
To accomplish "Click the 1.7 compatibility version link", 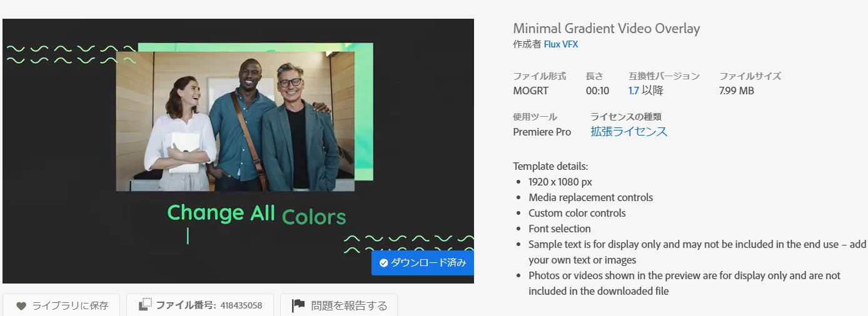I will click(x=633, y=91).
